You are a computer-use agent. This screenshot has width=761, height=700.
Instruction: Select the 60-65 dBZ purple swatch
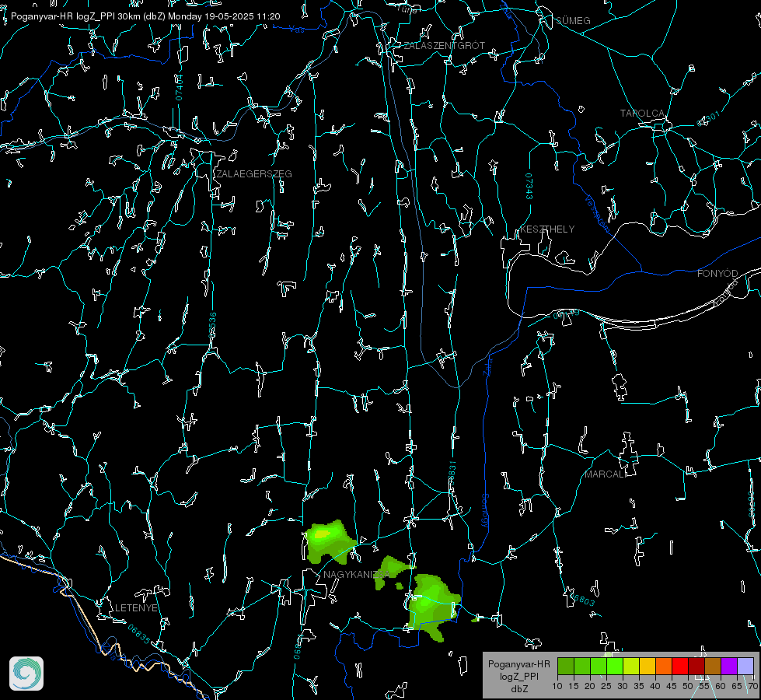pos(729,666)
